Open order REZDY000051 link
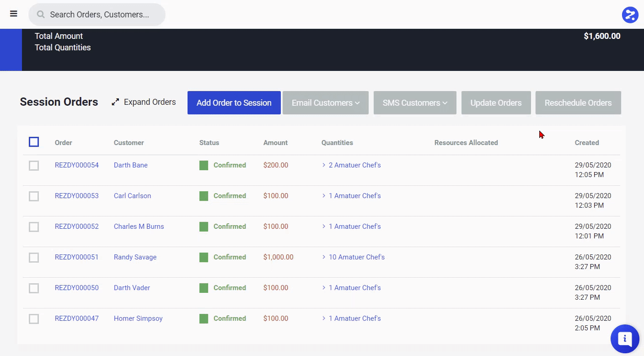Image resolution: width=644 pixels, height=356 pixels. tap(77, 257)
